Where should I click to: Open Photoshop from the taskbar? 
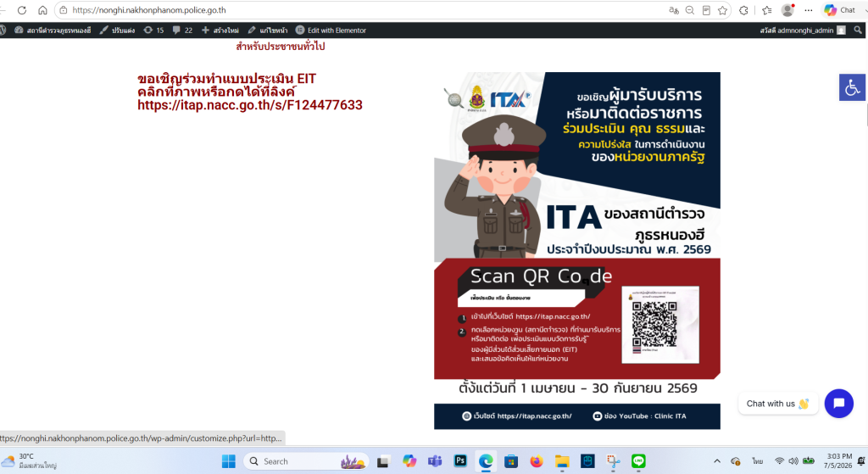pyautogui.click(x=460, y=460)
